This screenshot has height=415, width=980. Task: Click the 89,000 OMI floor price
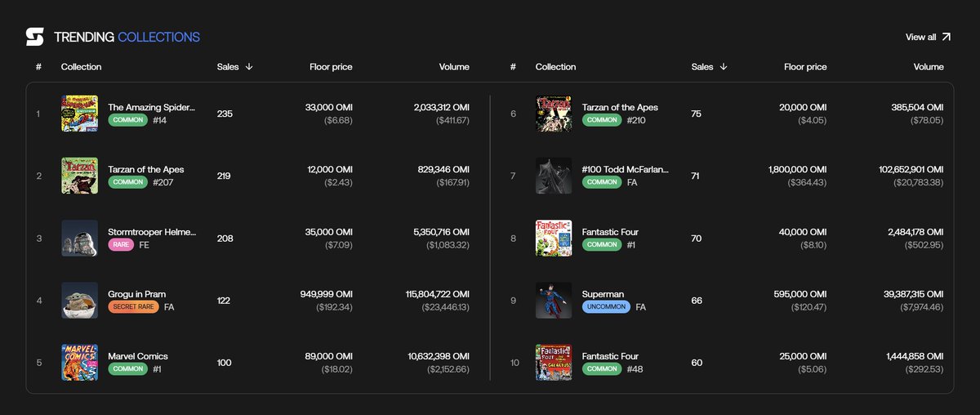pyautogui.click(x=328, y=355)
